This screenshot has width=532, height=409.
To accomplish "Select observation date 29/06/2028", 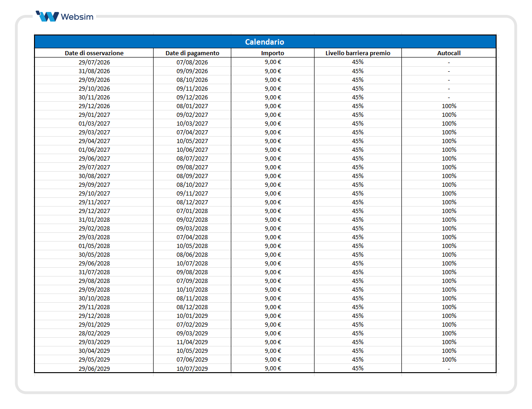I will [x=94, y=264].
